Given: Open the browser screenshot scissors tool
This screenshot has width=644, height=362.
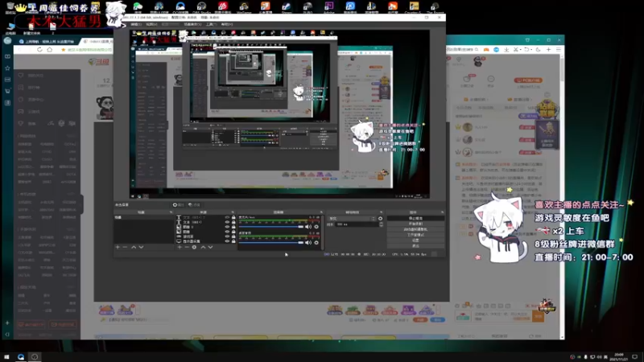Looking at the screenshot, I should coord(516,50).
